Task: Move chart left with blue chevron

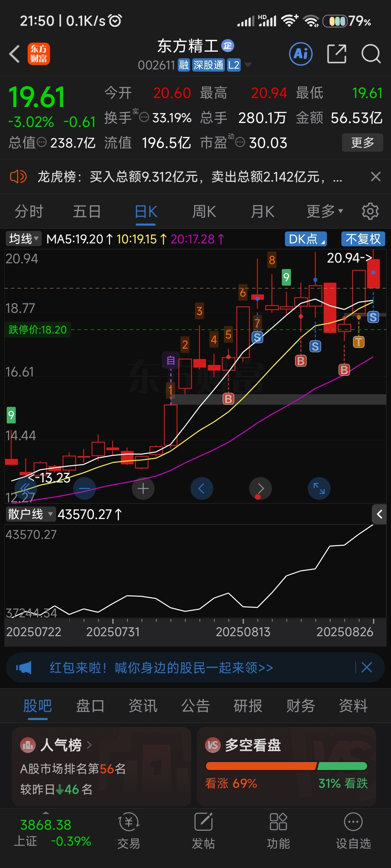Action: click(202, 489)
